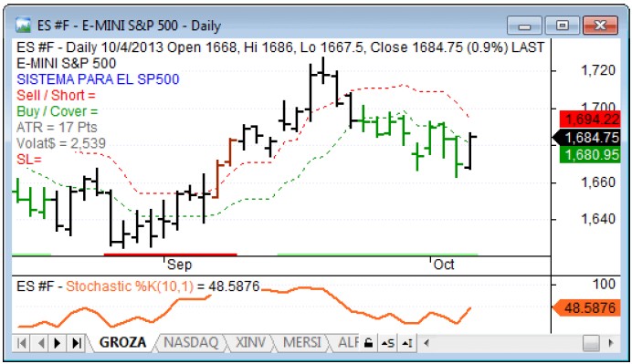Viewport: 632px width, 364px height.
Task: Click the symbol link 'S' icon
Action: tap(388, 343)
